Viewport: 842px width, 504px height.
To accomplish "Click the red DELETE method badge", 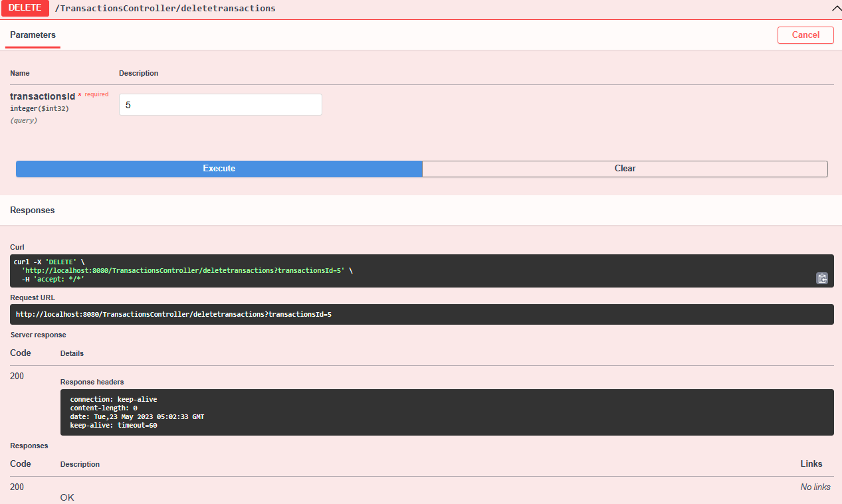I will [x=25, y=8].
